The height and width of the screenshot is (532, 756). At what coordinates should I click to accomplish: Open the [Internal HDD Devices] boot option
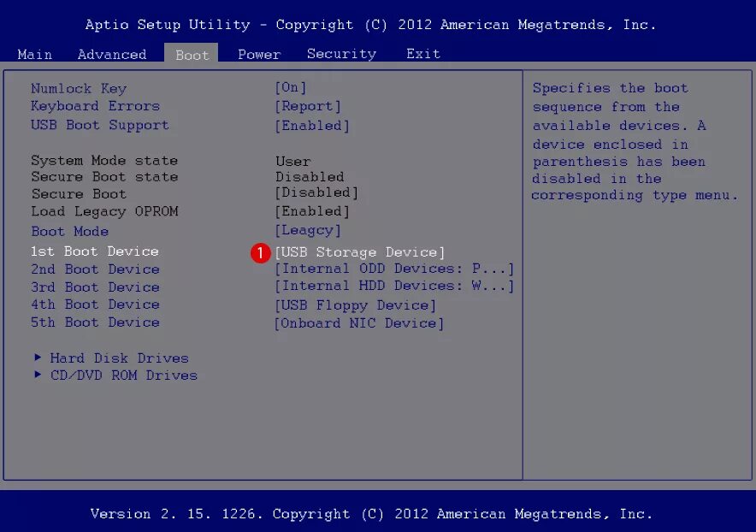click(x=394, y=286)
